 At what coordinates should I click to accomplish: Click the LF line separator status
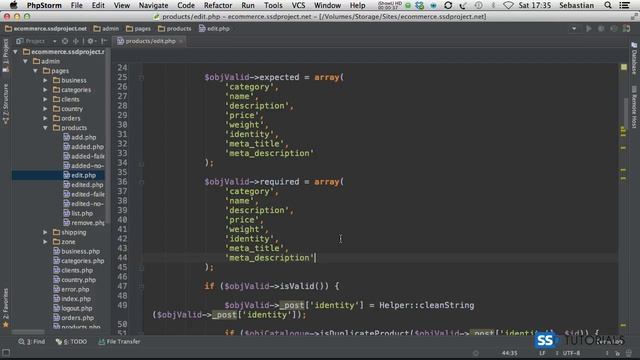(x=542, y=353)
